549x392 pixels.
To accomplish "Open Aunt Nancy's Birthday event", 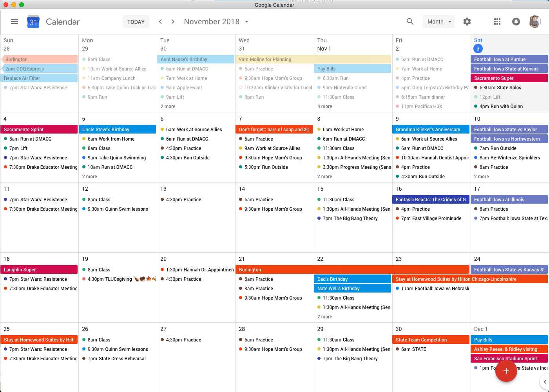I will [x=196, y=60].
